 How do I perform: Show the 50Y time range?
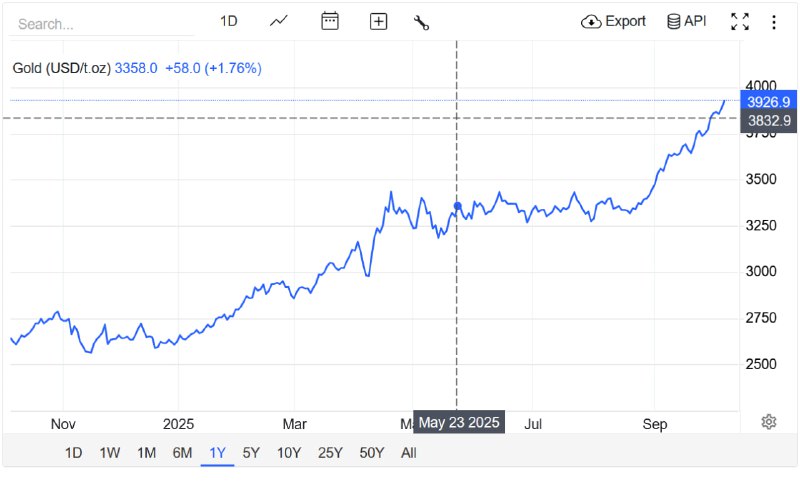tap(371, 452)
